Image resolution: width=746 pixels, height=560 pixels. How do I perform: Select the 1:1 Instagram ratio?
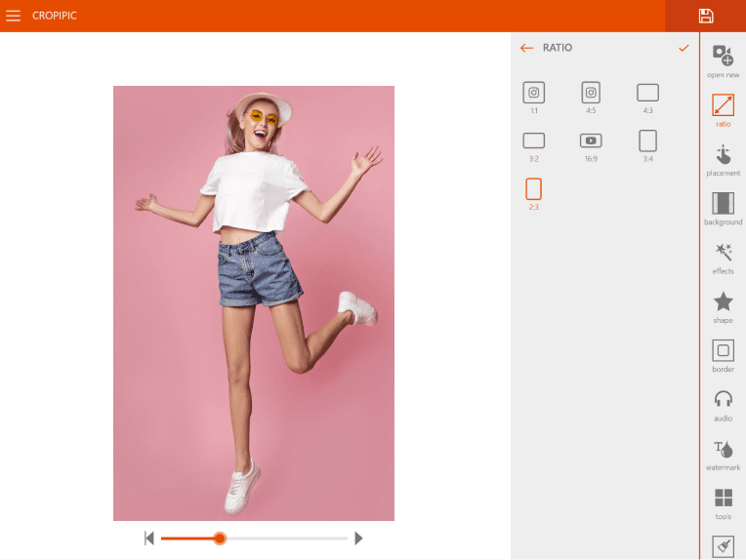(533, 94)
